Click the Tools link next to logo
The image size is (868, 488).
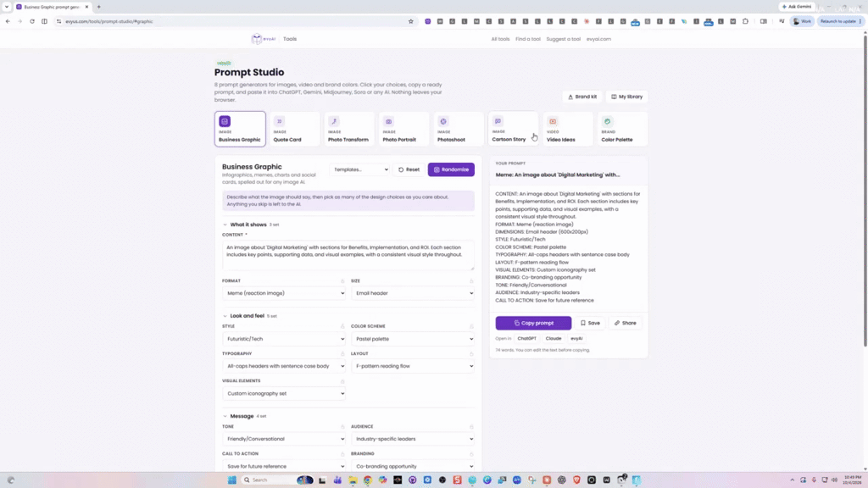pos(290,39)
